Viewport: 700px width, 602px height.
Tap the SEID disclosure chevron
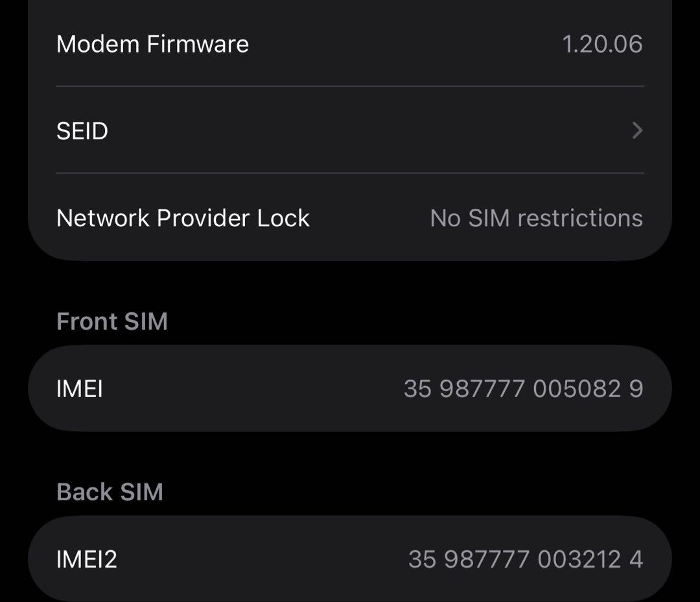[638, 131]
